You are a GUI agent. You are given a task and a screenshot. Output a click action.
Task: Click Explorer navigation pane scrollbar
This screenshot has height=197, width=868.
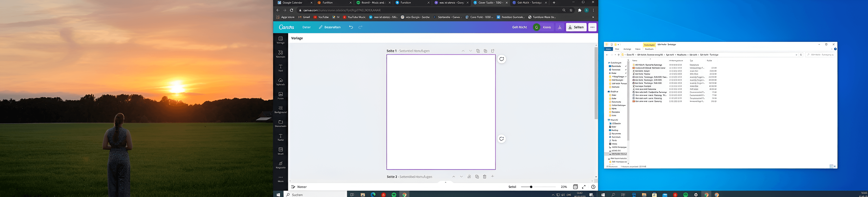628,101
